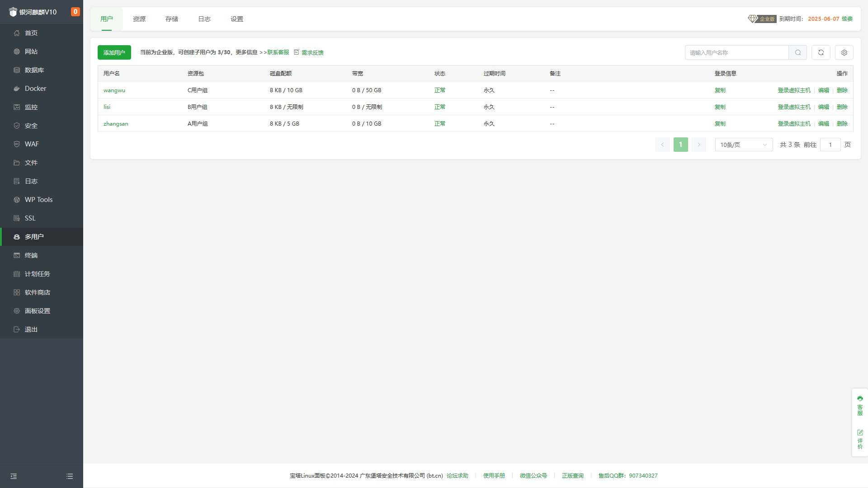Image resolution: width=868 pixels, height=488 pixels.
Task: Collapse sidebar using bottom-left icon
Action: coord(14,476)
